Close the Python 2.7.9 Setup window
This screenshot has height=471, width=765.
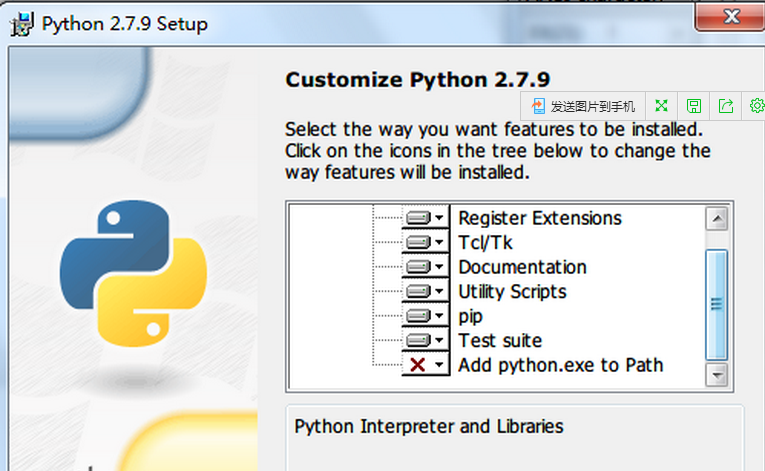[730, 17]
